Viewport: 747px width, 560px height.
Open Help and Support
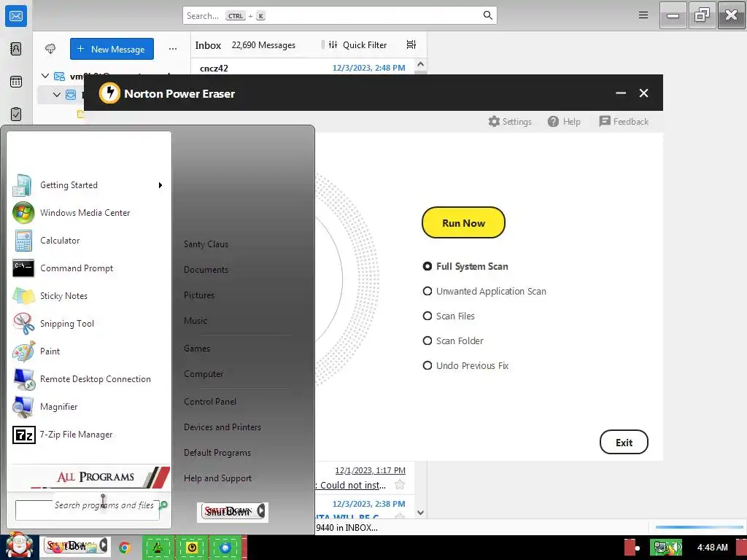pyautogui.click(x=217, y=478)
